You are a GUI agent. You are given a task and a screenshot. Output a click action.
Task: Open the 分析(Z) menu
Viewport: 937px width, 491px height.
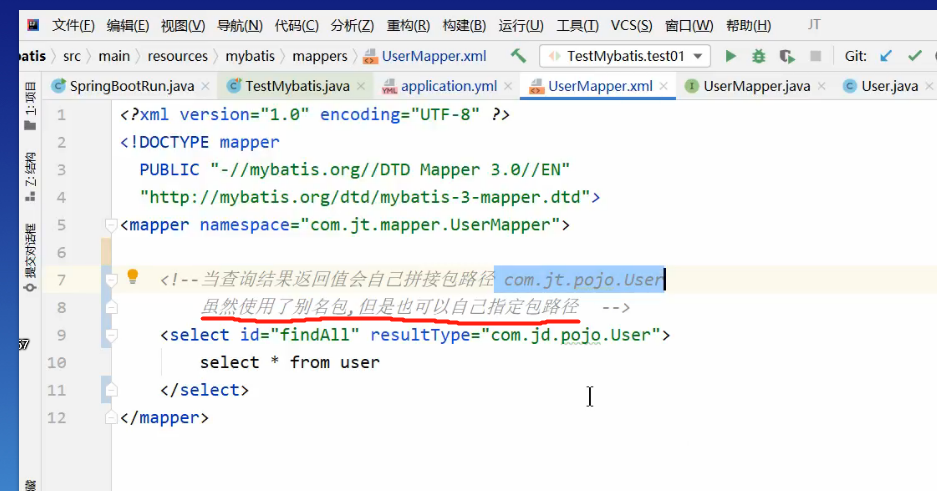(352, 26)
